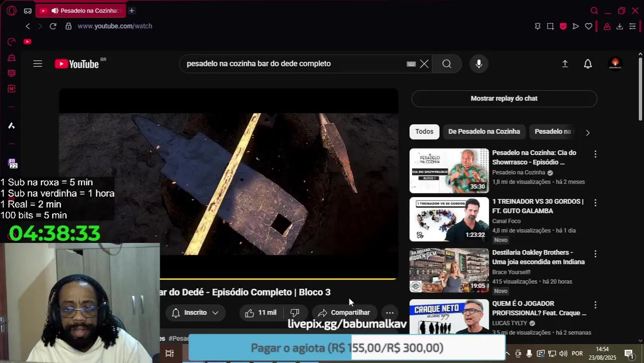Open browser downloads icon
The width and height of the screenshot is (644, 363).
click(620, 26)
